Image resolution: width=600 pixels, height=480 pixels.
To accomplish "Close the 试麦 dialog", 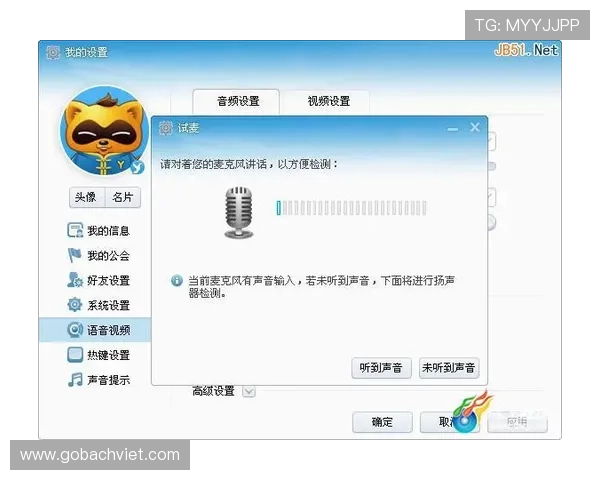I will click(475, 127).
